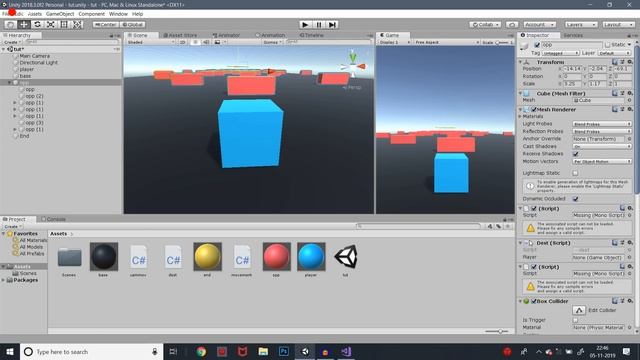640x360 pixels.
Task: Open the Layer dropdown in Inspector
Action: 614,53
